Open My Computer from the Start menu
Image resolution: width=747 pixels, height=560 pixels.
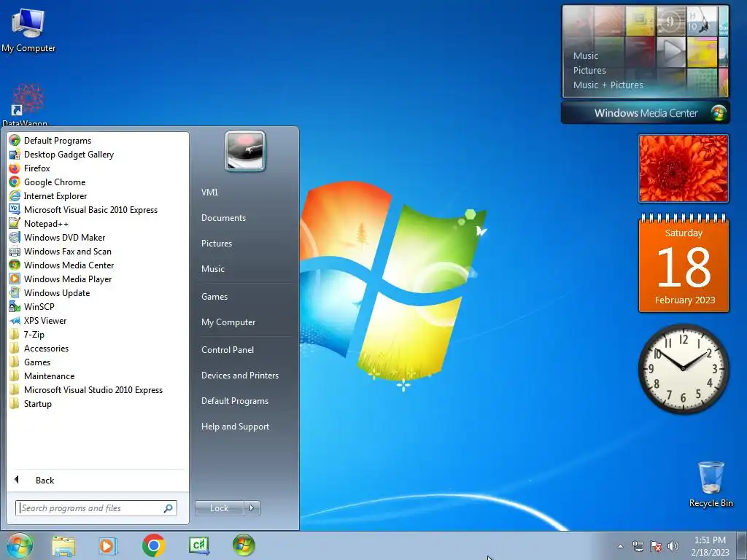point(228,322)
